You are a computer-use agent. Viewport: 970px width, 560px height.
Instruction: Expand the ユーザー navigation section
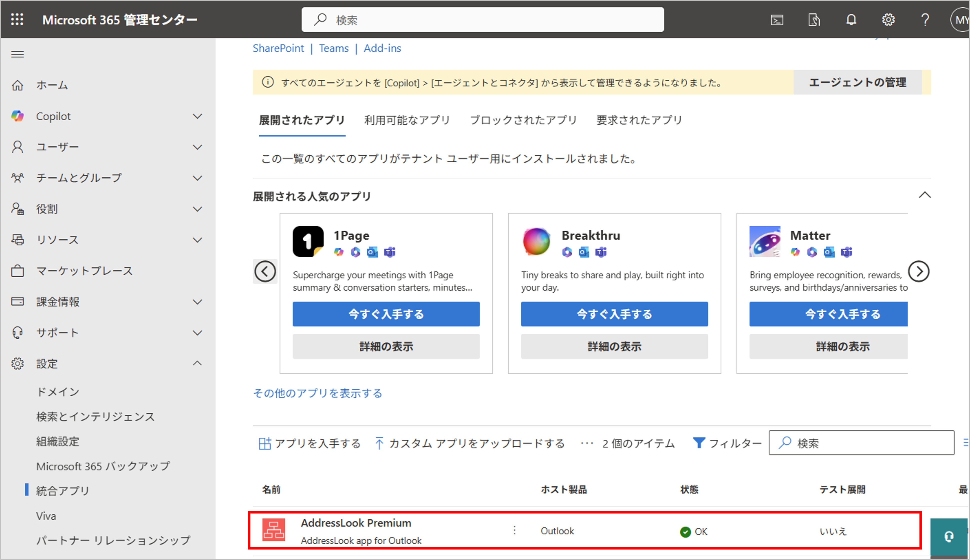point(197,147)
